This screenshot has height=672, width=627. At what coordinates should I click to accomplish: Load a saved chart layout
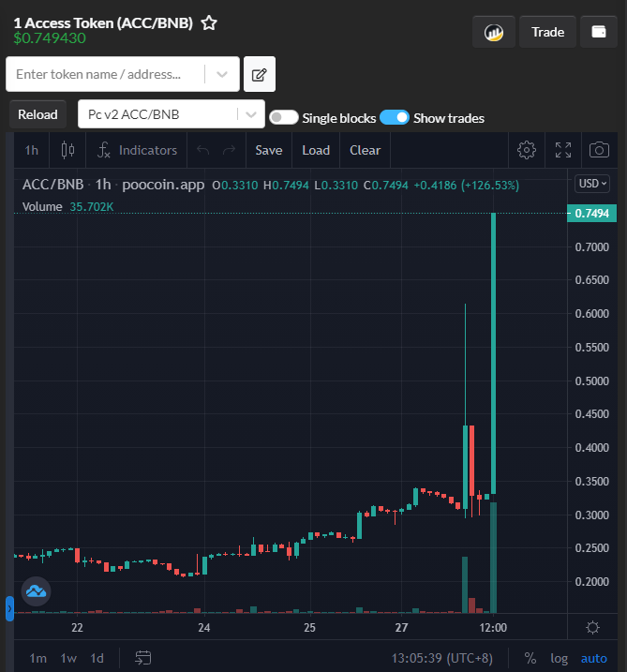point(316,151)
